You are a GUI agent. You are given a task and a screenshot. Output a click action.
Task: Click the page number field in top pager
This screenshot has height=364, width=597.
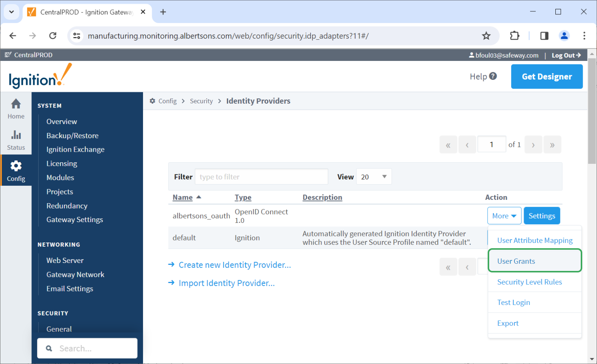492,144
